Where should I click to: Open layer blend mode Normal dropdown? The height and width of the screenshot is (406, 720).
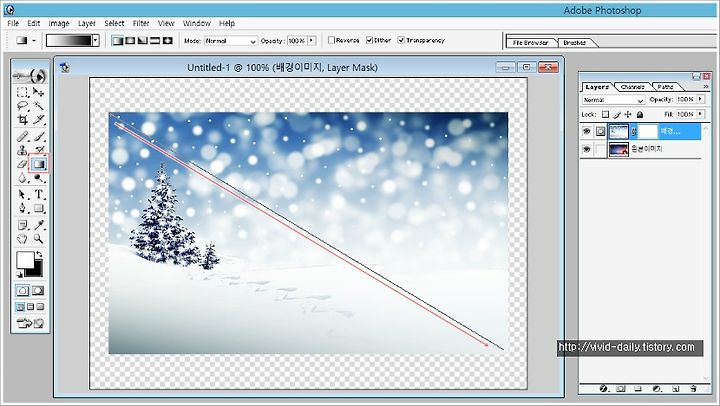tap(613, 100)
